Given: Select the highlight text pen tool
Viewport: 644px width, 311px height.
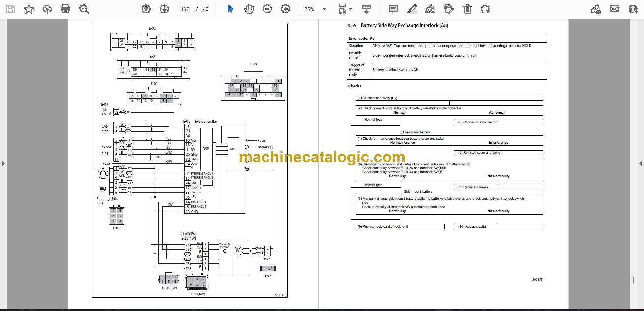Looking at the screenshot, I should tap(412, 9).
